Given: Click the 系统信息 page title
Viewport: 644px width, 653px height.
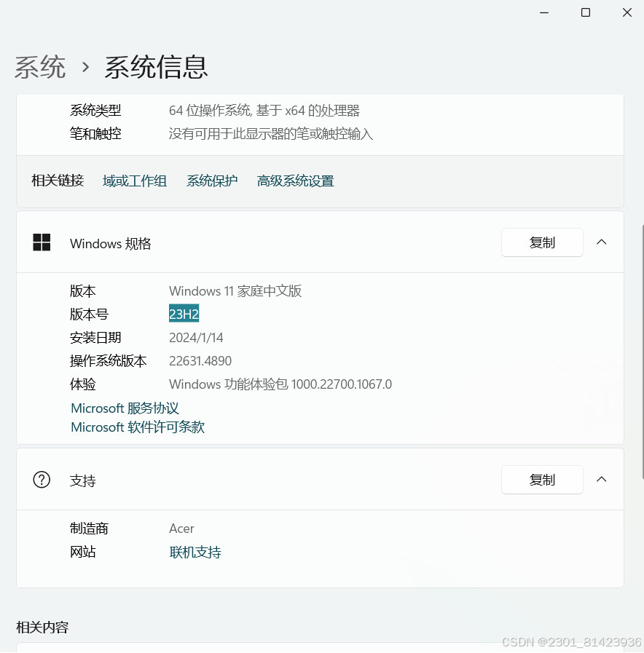Looking at the screenshot, I should click(x=156, y=67).
